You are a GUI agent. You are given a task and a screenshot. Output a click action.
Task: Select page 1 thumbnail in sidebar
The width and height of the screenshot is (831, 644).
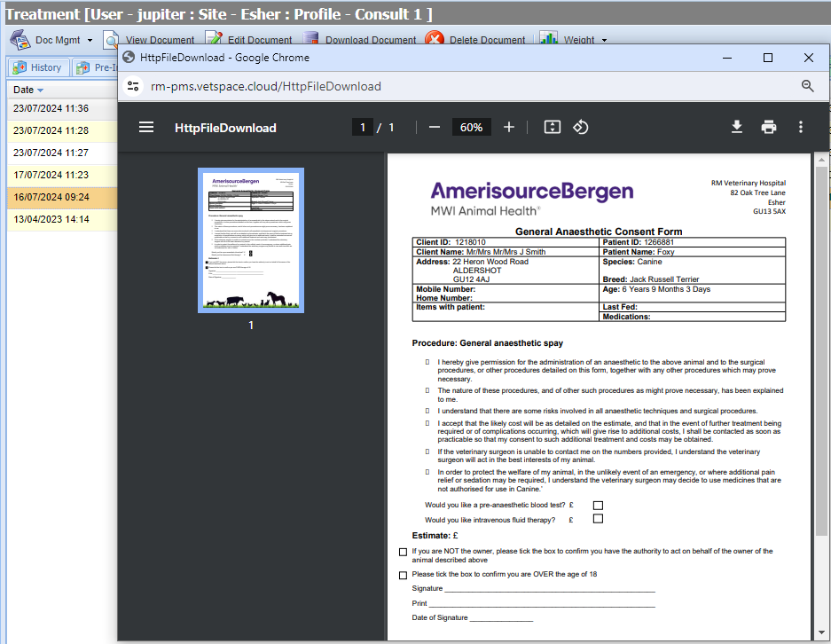(x=251, y=240)
